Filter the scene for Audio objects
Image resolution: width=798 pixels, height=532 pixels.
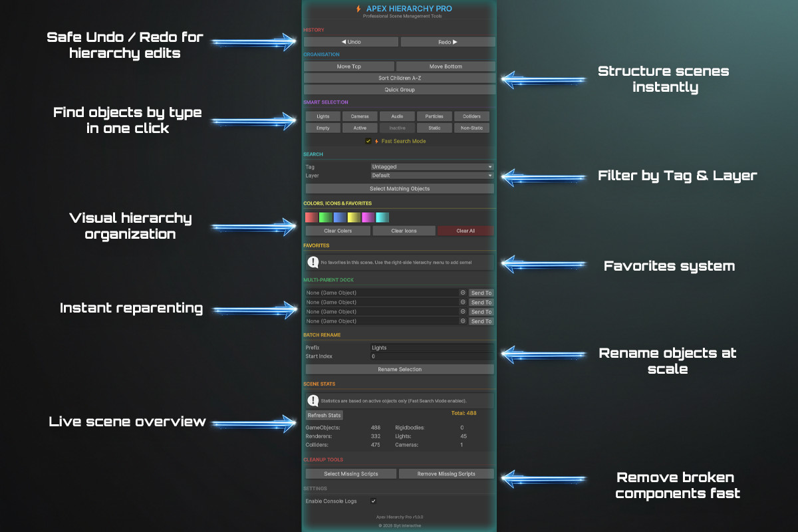pyautogui.click(x=397, y=116)
